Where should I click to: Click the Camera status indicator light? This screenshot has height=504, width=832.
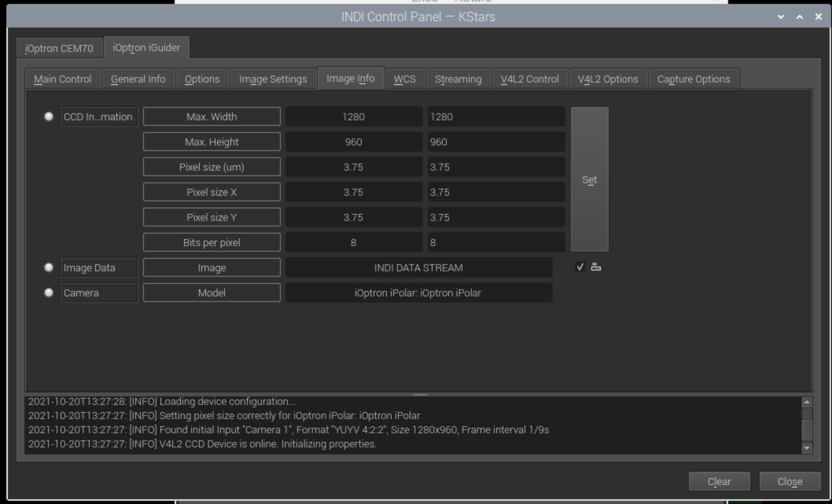tap(49, 292)
